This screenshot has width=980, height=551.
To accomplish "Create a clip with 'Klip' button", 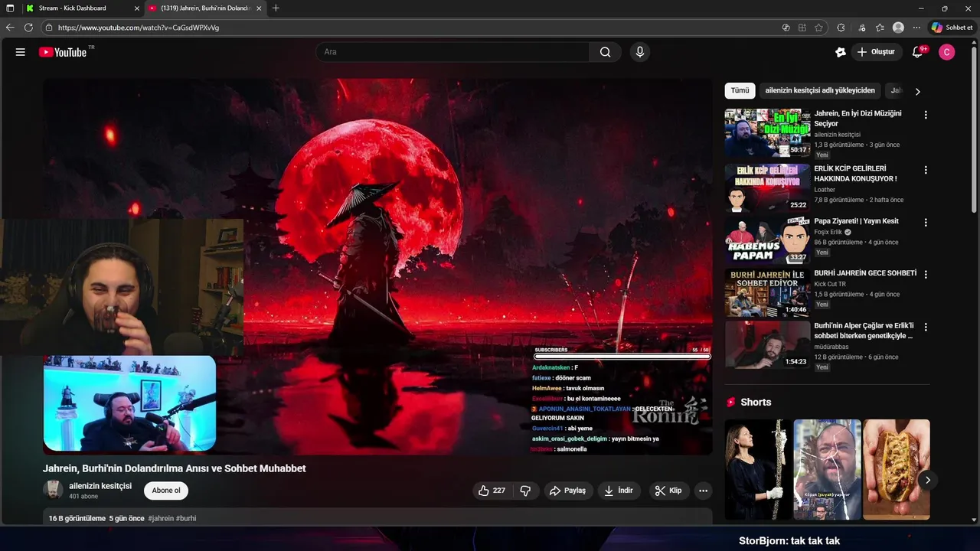I will [668, 491].
